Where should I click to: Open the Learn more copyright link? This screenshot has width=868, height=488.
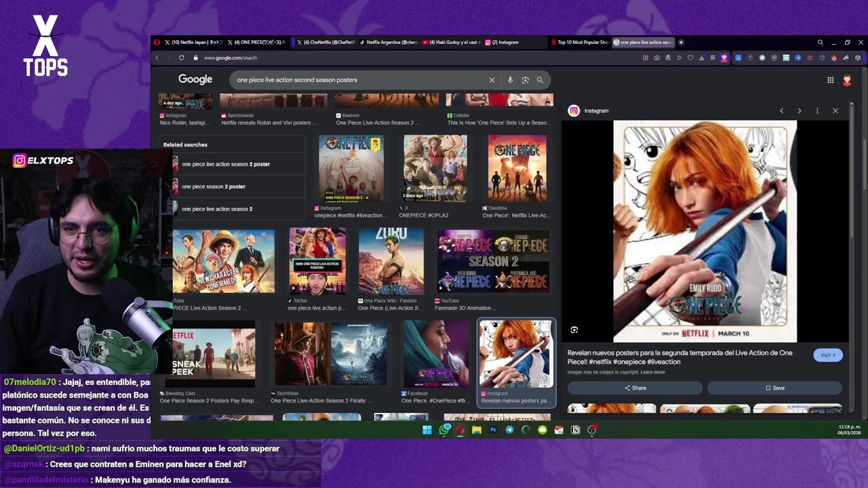[x=652, y=372]
